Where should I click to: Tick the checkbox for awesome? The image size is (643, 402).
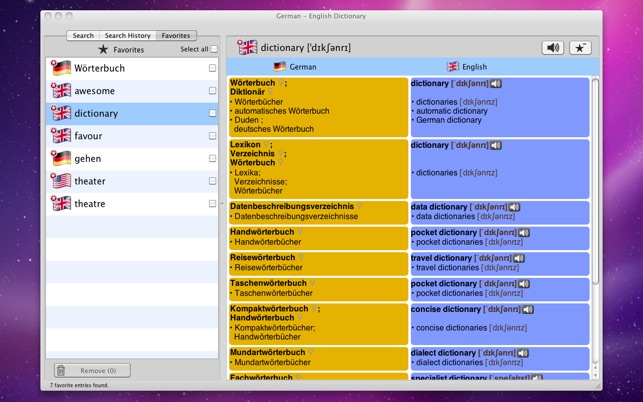[212, 91]
